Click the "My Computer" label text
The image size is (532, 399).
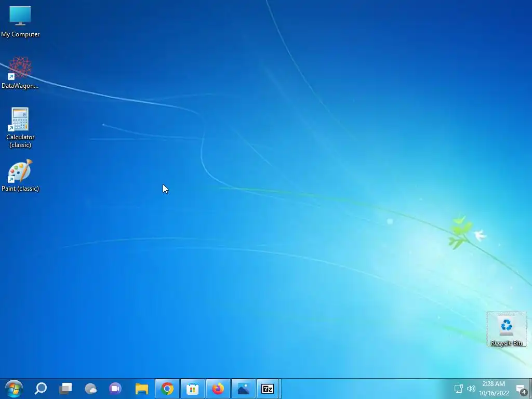pyautogui.click(x=20, y=34)
